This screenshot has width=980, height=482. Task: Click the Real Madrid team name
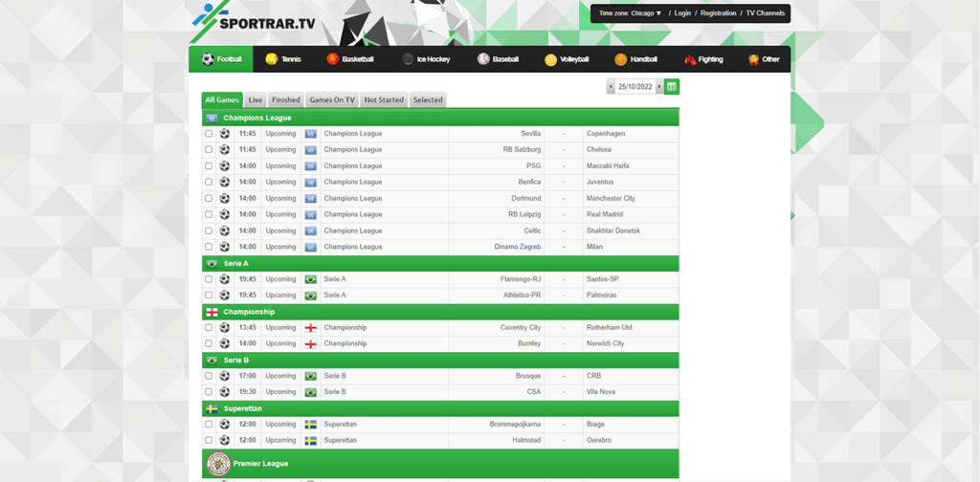[x=605, y=215]
